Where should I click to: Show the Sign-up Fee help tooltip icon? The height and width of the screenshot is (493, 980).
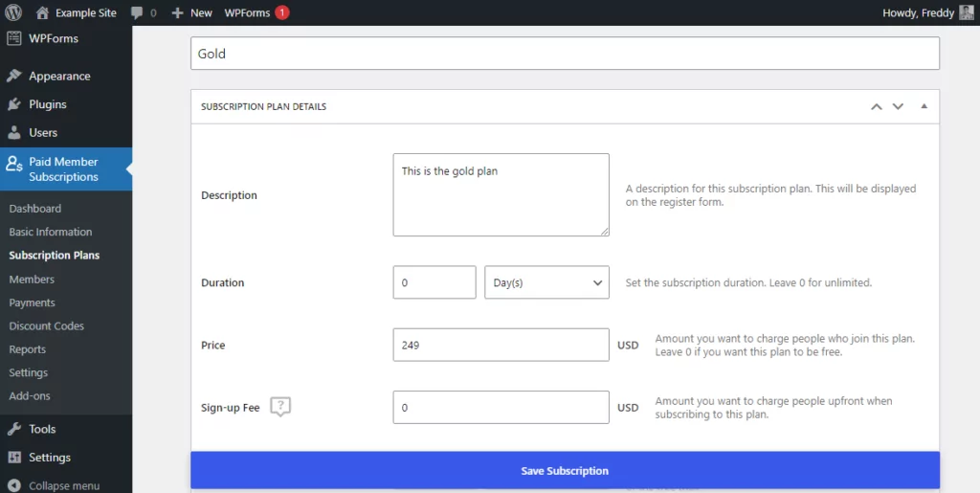point(280,407)
